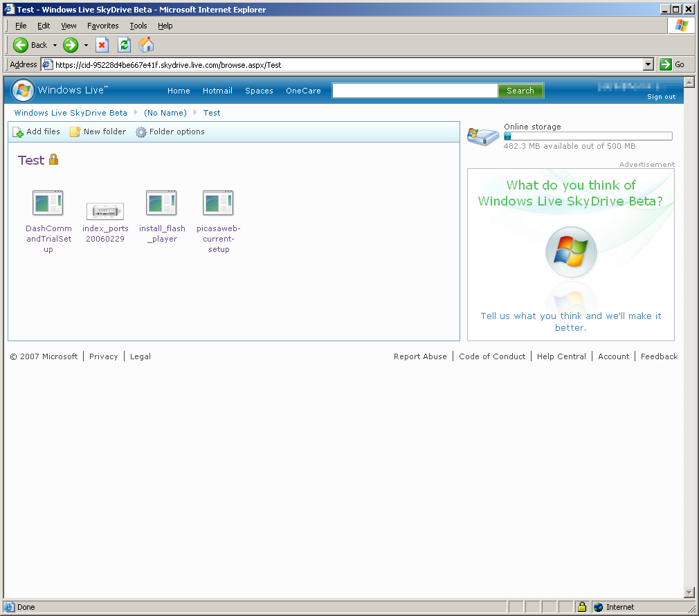The width and height of the screenshot is (699, 616).
Task: Click the Go button
Action: point(672,64)
